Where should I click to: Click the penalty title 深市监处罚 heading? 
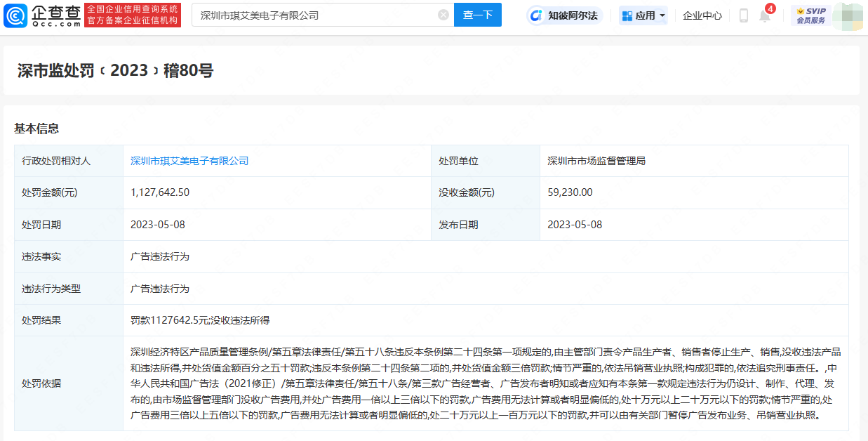[115, 70]
